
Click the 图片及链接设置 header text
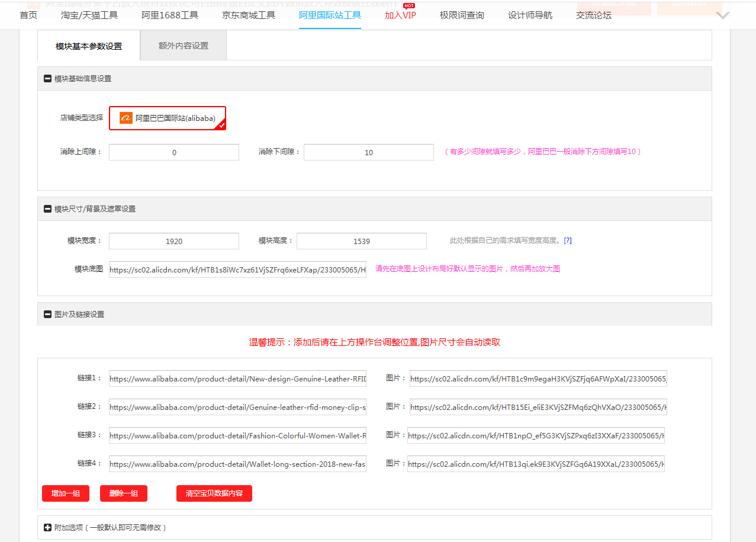click(79, 314)
